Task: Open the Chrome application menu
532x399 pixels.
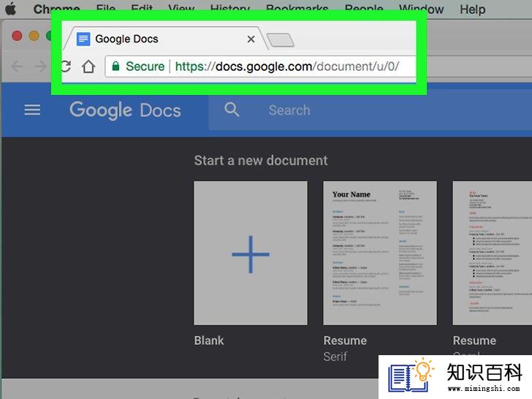Action: (57, 9)
